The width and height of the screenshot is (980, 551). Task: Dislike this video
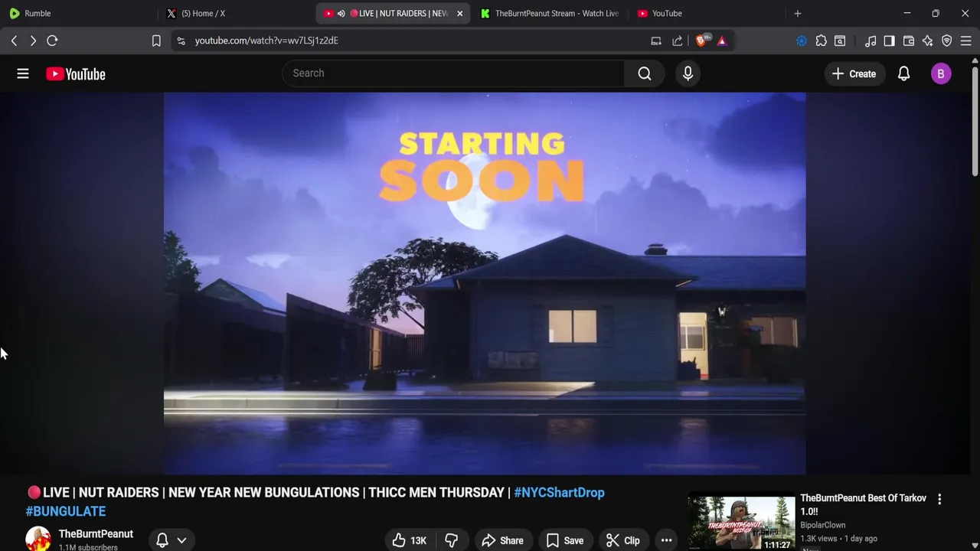pos(451,540)
